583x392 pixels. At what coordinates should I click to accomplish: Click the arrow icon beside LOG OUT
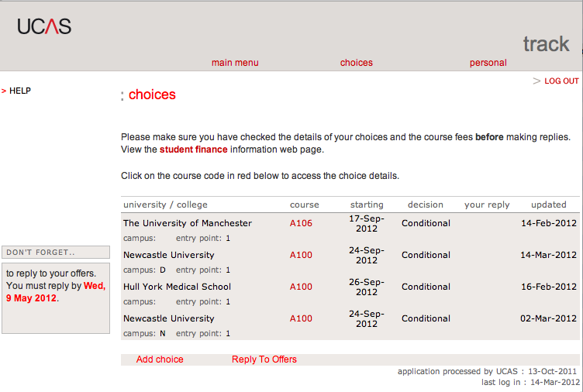point(536,81)
